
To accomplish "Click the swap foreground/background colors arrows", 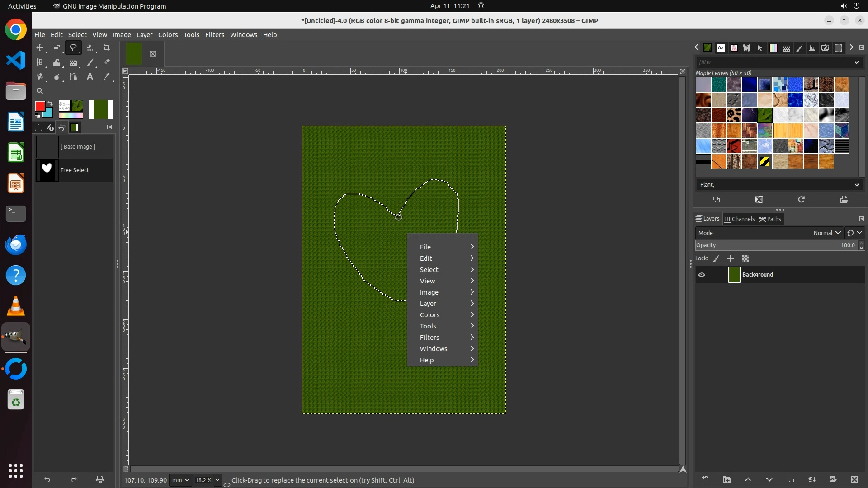I will [x=50, y=103].
